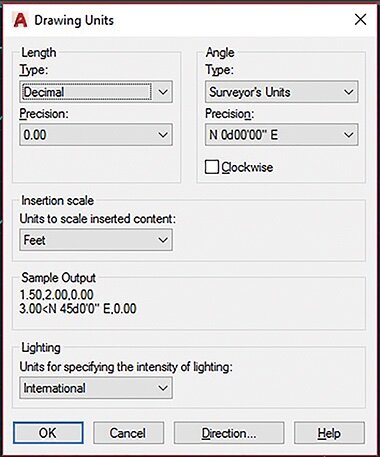This screenshot has height=457, width=380.
Task: Close the Drawing Units dialog
Action: click(x=360, y=20)
